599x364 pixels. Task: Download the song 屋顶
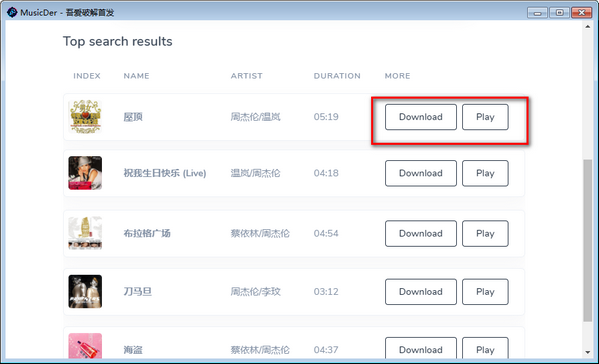coord(421,117)
